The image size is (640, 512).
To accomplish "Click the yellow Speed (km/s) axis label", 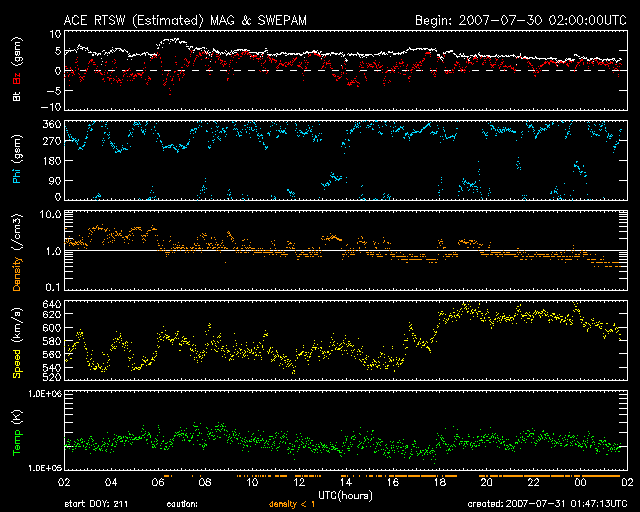I will 17,341.
